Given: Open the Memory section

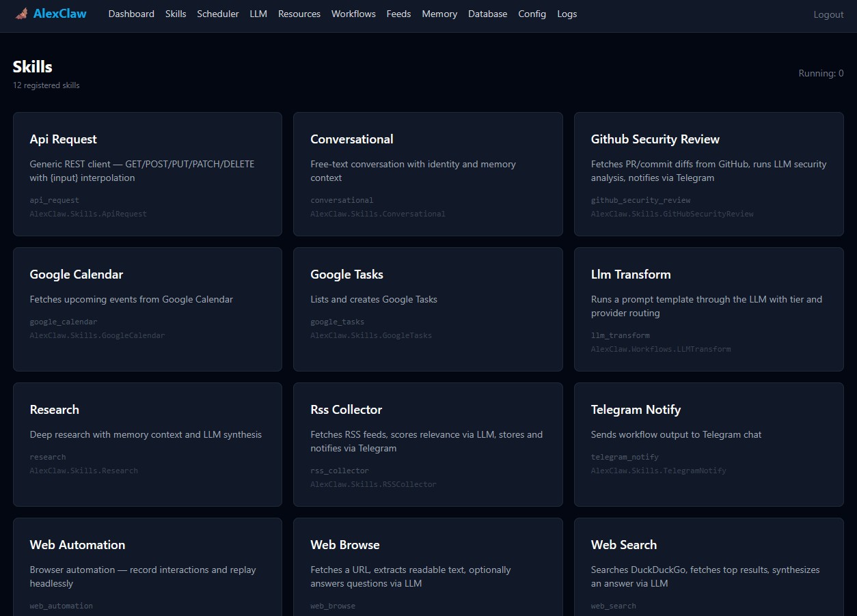Looking at the screenshot, I should [439, 14].
